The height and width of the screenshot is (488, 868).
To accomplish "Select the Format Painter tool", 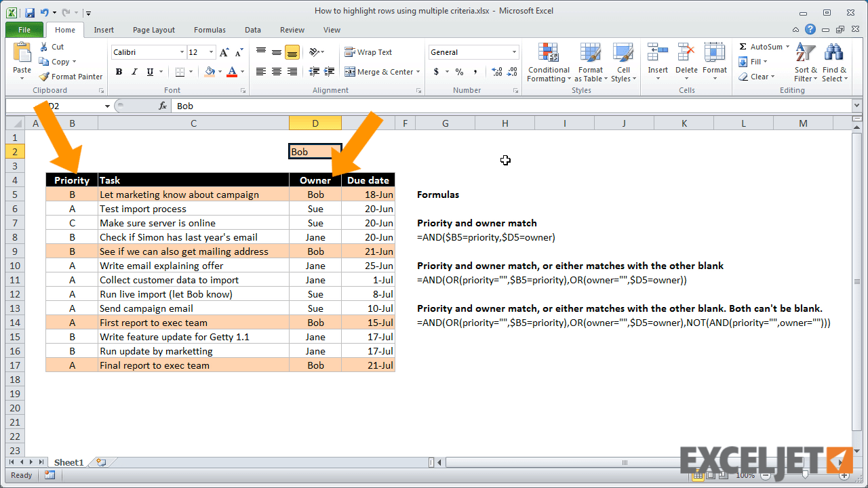I will pos(71,76).
